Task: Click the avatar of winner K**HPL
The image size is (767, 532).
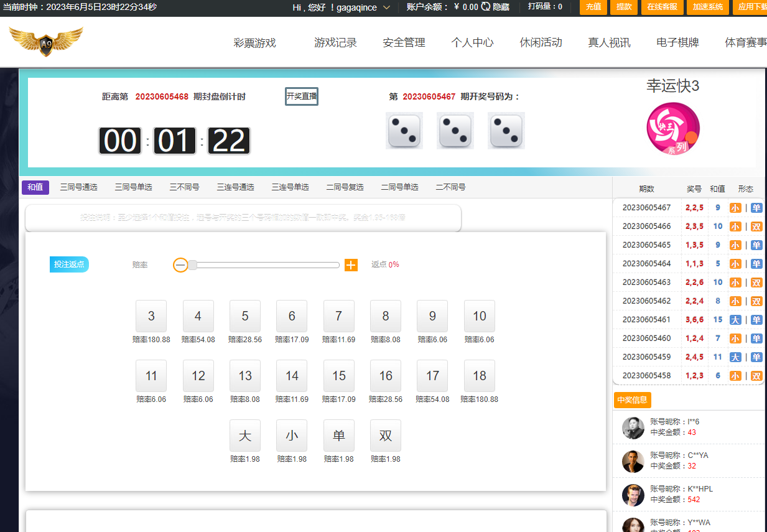Action: (633, 495)
